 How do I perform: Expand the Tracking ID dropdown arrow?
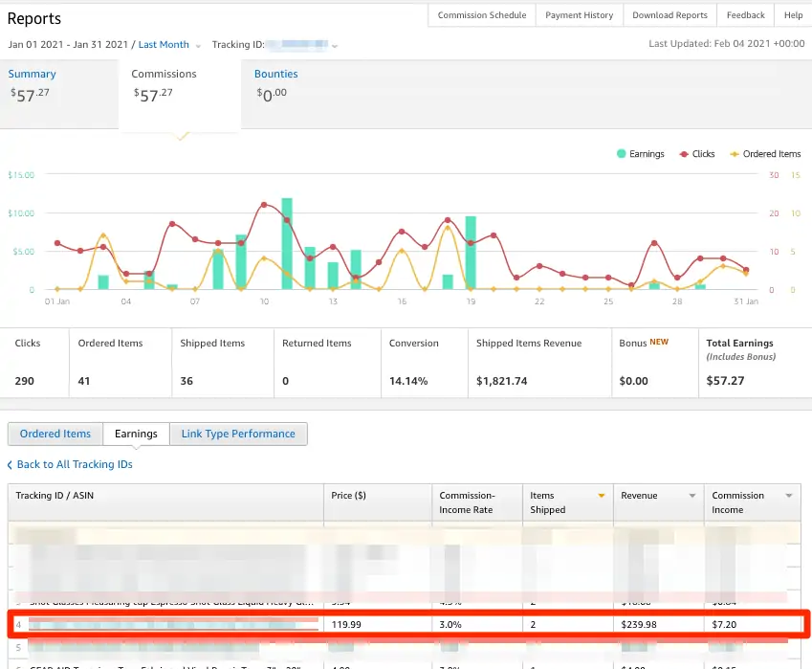point(335,46)
